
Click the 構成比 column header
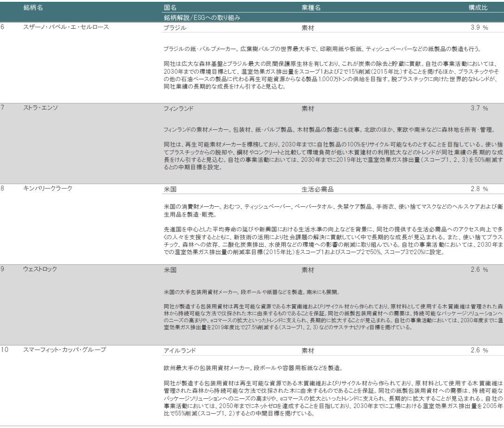pos(478,8)
